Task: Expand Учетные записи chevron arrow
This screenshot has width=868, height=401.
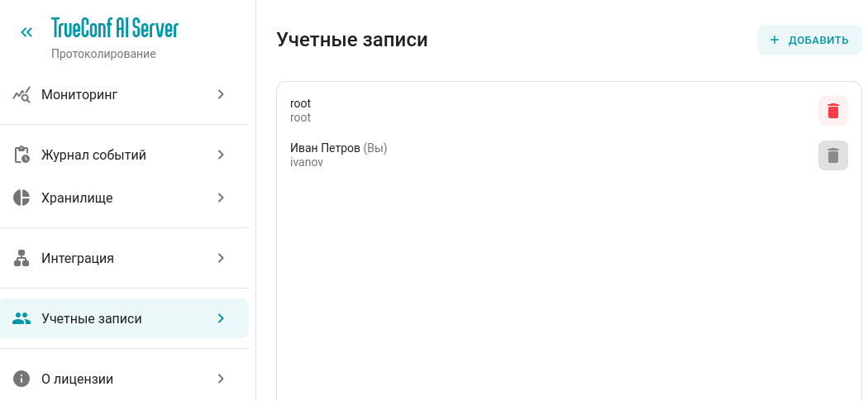Action: point(221,318)
